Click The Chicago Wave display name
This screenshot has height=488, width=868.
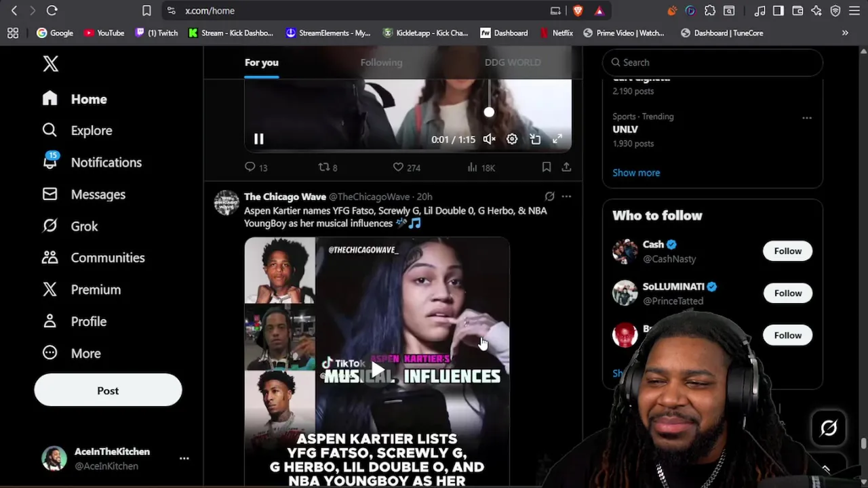click(285, 197)
